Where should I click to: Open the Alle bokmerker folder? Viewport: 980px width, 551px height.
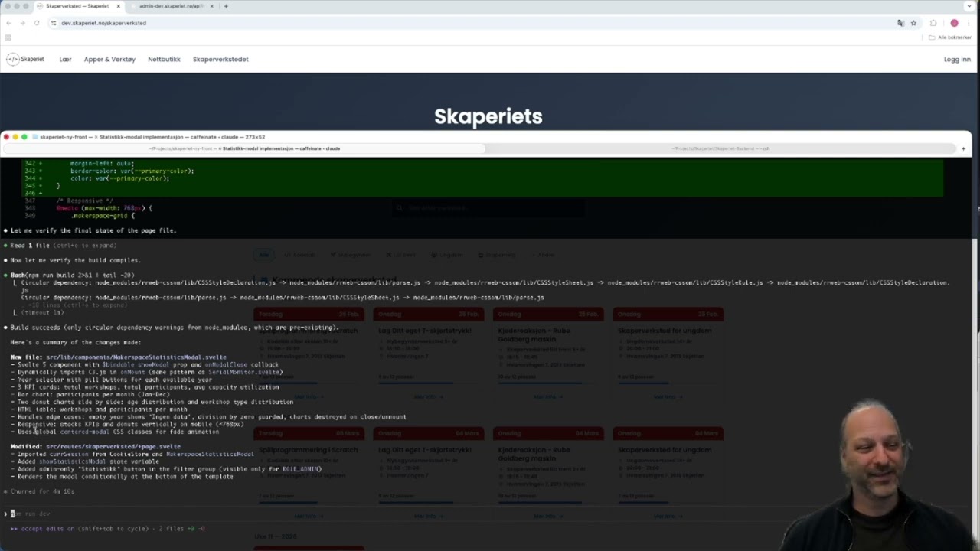click(x=950, y=37)
